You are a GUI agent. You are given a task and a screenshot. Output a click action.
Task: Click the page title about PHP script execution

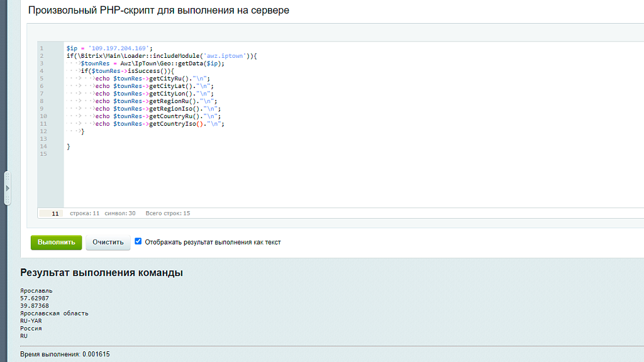click(157, 10)
